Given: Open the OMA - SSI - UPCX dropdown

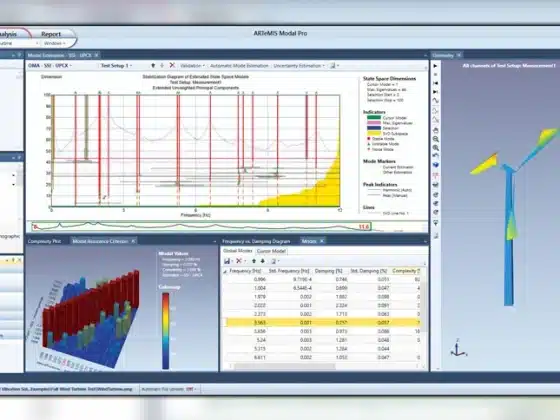Looking at the screenshot, I should click(50, 66).
